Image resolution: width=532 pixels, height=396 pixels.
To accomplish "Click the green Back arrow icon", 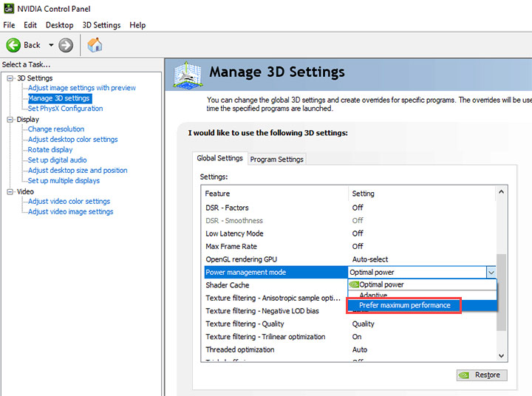I will point(13,45).
